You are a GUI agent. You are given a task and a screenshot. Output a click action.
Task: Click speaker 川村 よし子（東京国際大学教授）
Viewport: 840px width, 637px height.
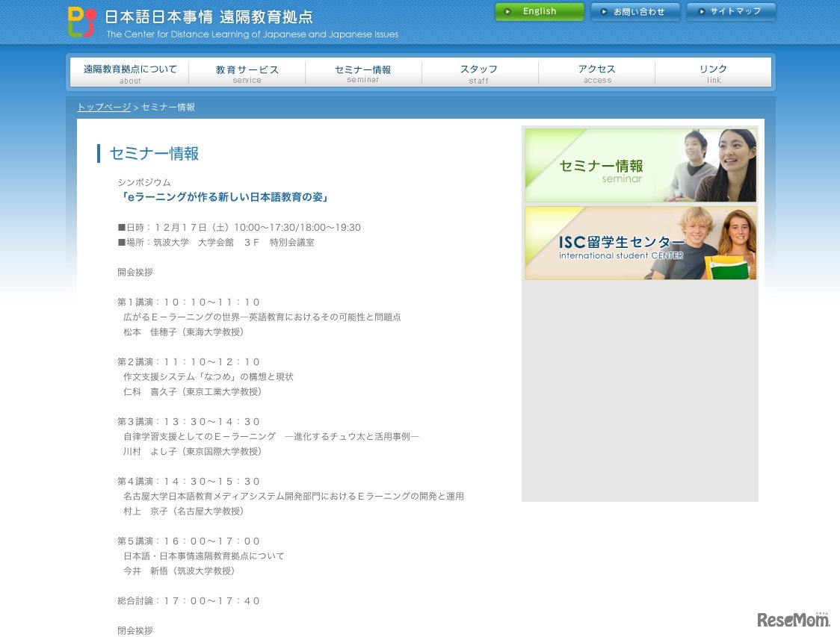192,452
